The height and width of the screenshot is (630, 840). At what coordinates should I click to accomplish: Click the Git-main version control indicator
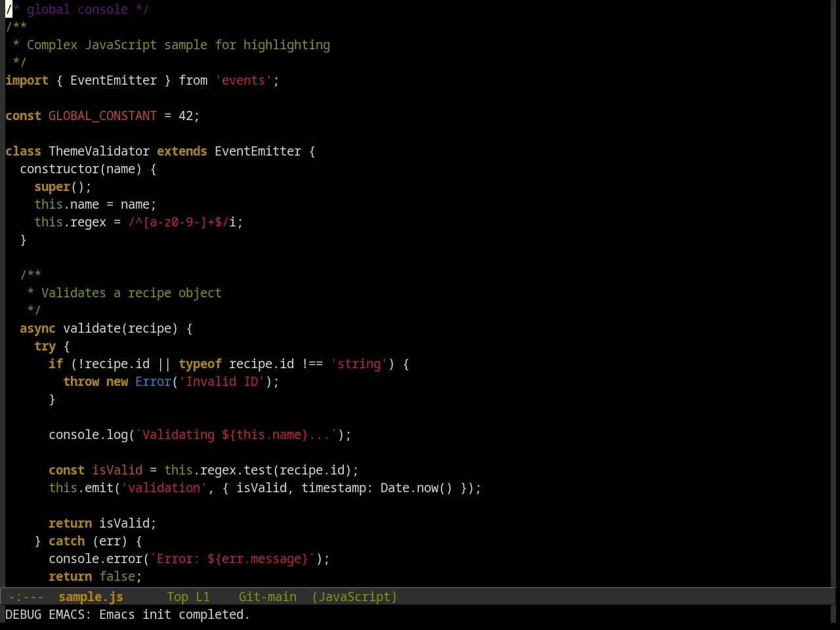point(267,597)
